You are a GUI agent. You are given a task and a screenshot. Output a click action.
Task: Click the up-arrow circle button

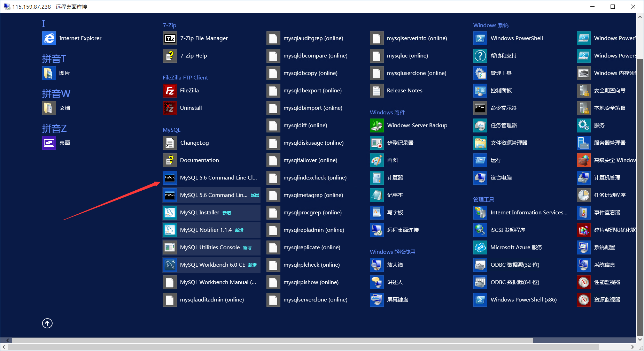[47, 323]
